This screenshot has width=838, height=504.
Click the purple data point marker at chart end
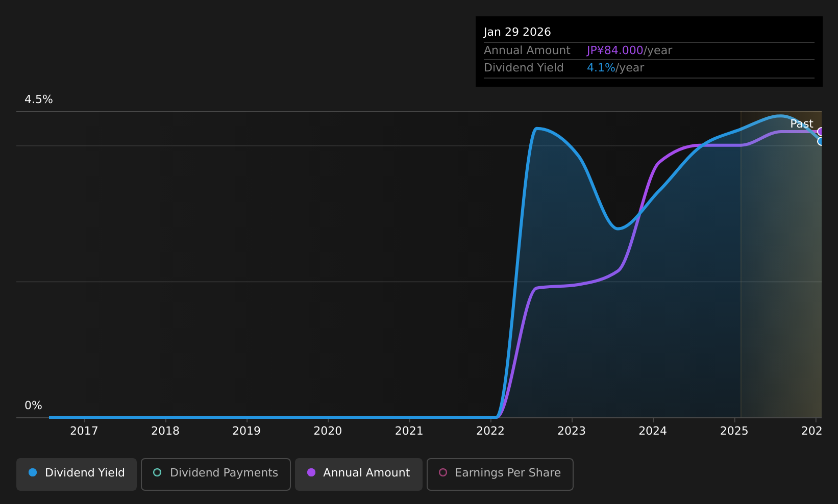click(x=821, y=132)
